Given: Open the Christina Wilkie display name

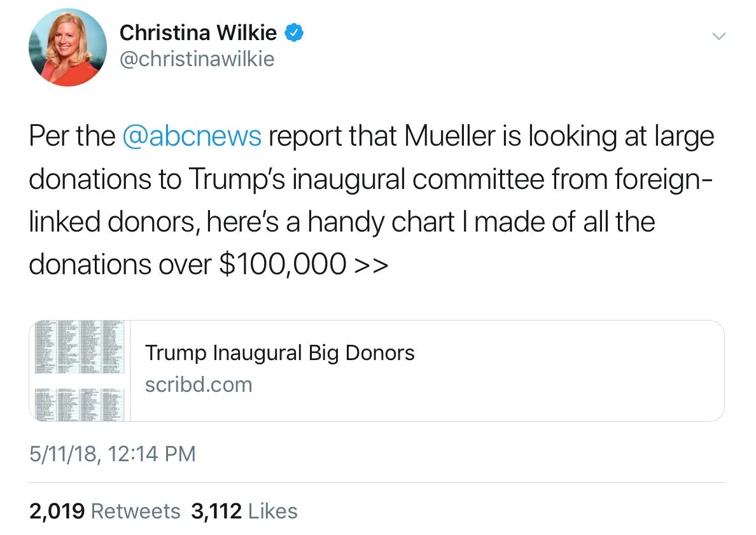Looking at the screenshot, I should coord(198,33).
